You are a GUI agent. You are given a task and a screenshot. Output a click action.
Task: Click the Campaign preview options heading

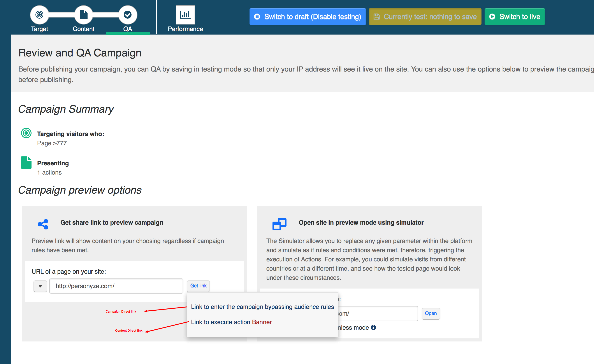[x=80, y=190]
